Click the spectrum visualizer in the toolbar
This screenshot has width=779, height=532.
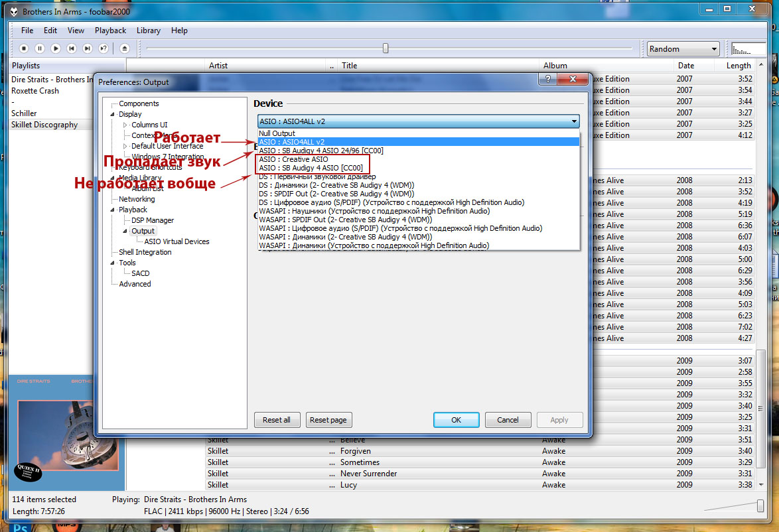coord(748,48)
